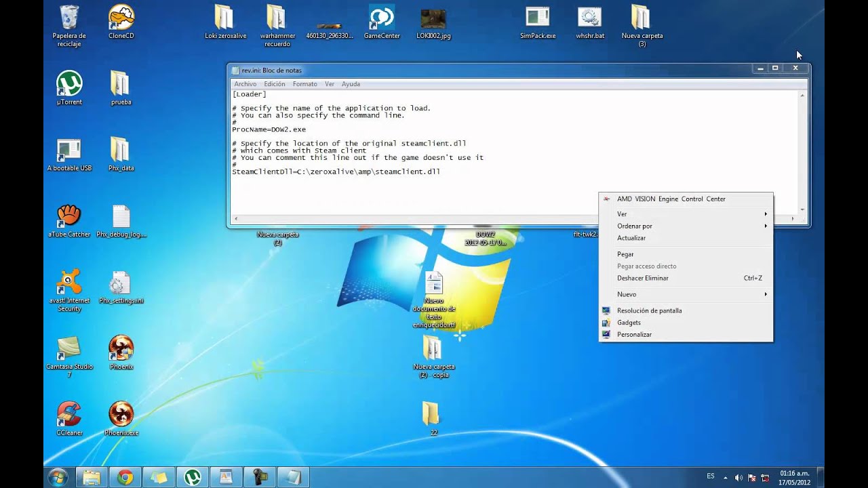
Task: Select the A bootable USB shortcut
Action: (x=69, y=155)
